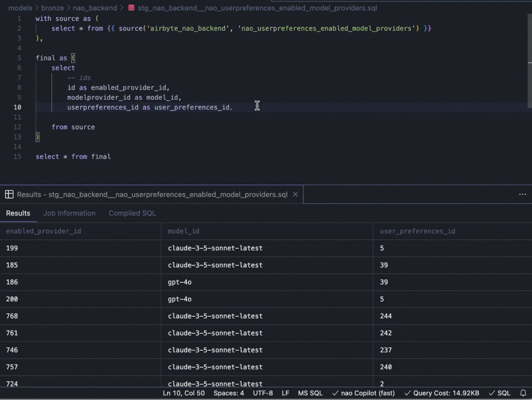Close the Results panel tab

[295, 194]
